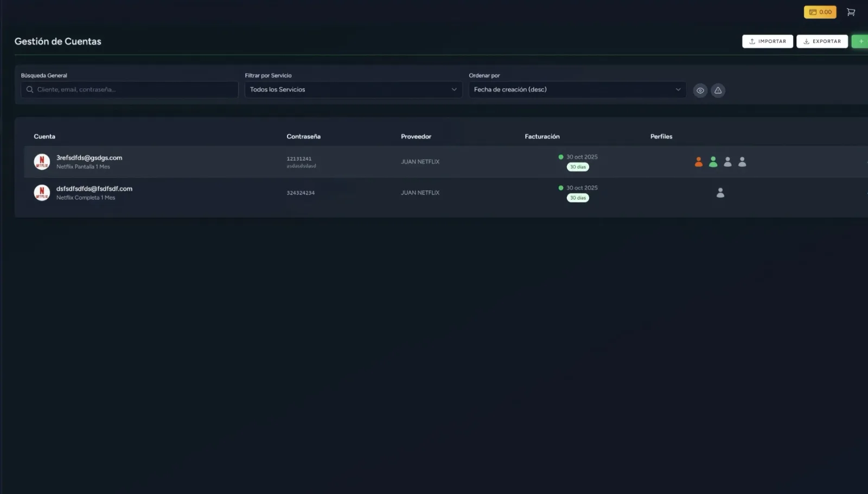This screenshot has height=494, width=868.
Task: Click account email dsfsdfsdfds@fsdfsdf.com
Action: coord(94,189)
